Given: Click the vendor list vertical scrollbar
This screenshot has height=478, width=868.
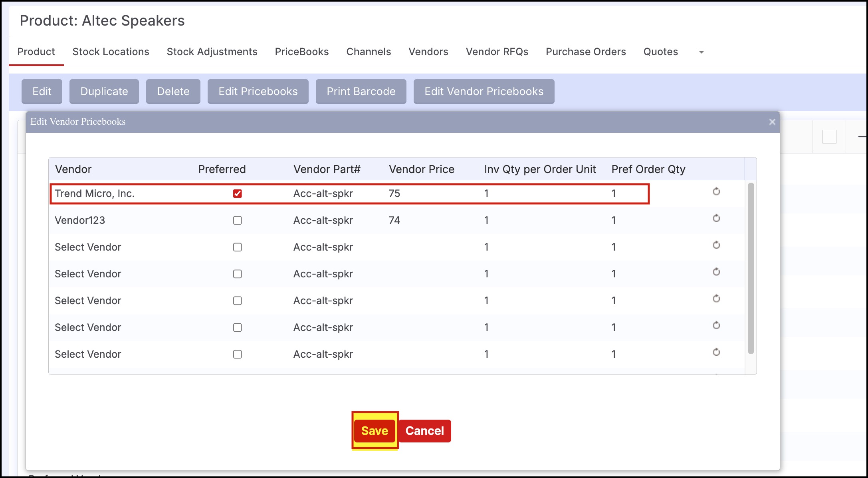Looking at the screenshot, I should [x=751, y=268].
